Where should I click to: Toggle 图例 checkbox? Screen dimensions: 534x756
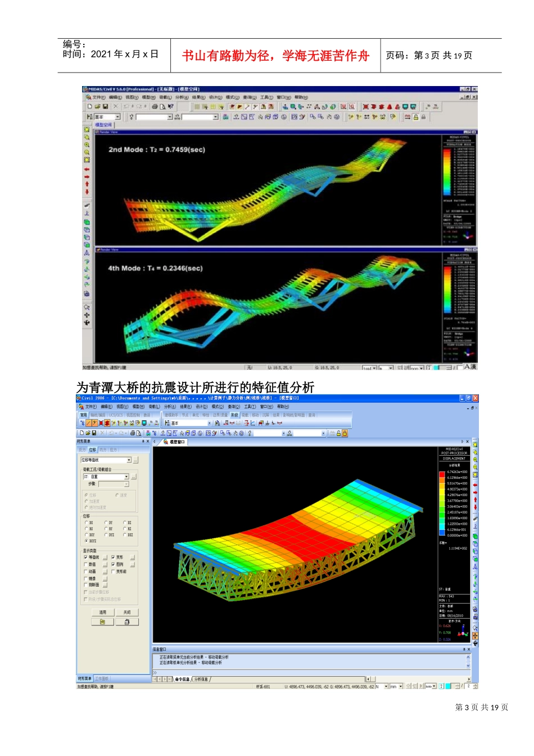click(x=113, y=564)
